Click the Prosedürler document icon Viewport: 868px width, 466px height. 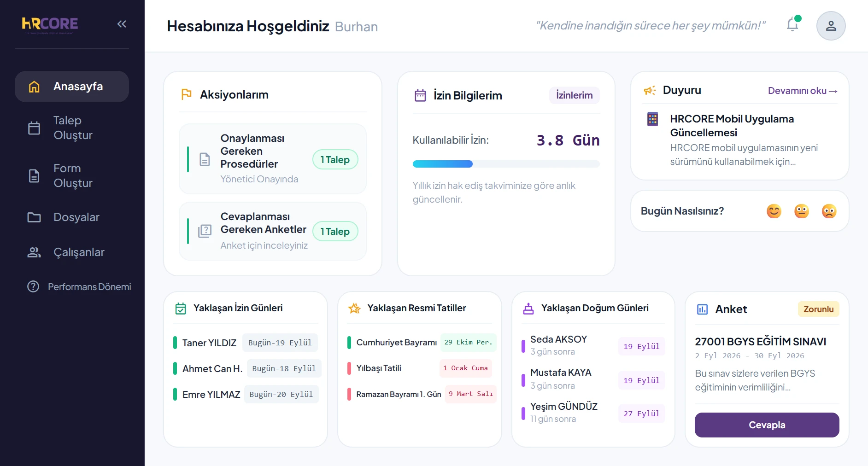[x=205, y=159]
